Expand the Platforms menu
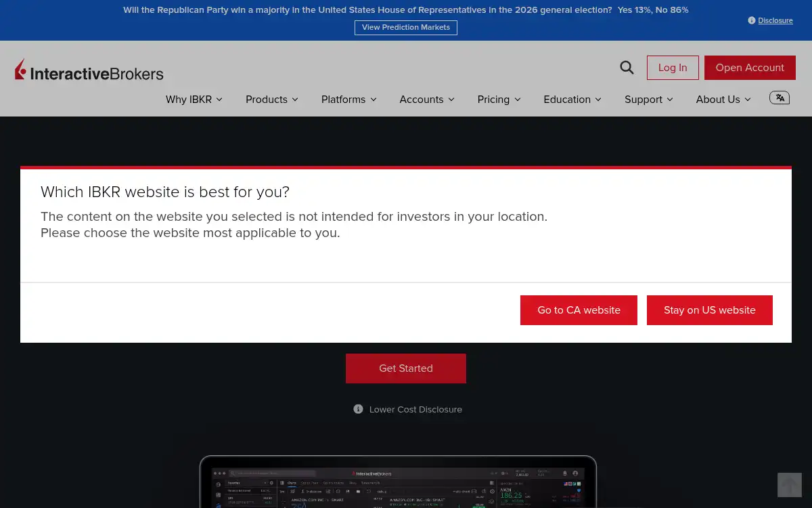This screenshot has width=812, height=508. [x=349, y=100]
